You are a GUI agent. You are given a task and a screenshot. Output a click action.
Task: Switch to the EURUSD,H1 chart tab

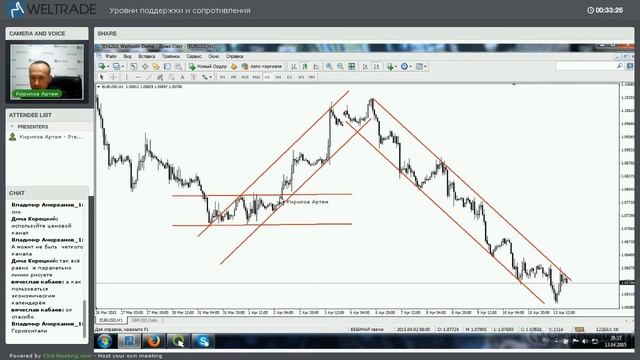111,320
